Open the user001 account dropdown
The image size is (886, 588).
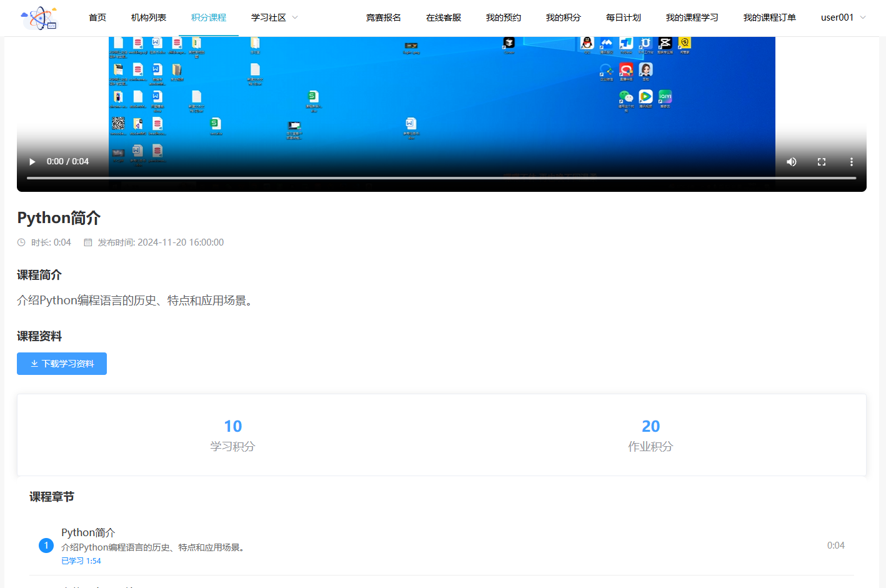click(x=844, y=17)
